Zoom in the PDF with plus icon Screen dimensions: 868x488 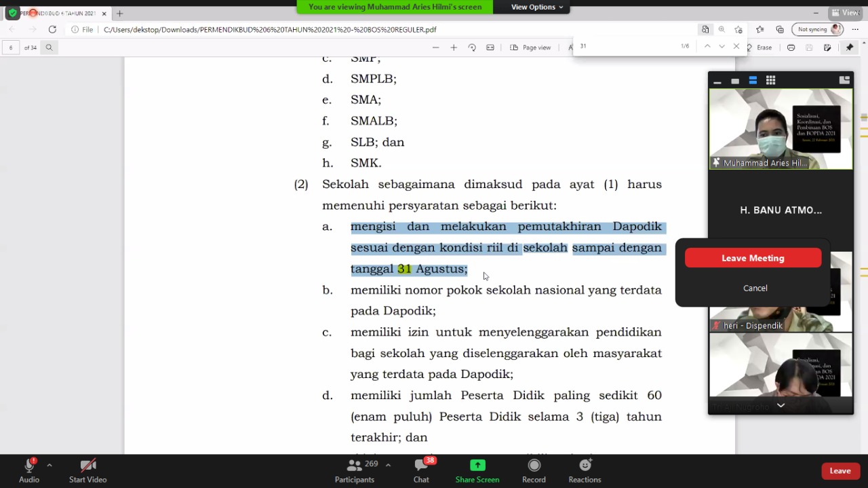(x=454, y=48)
